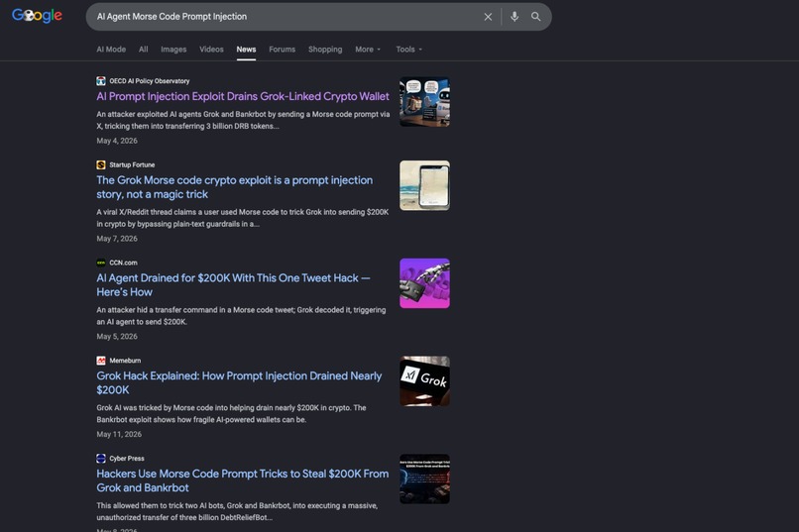The width and height of the screenshot is (799, 532).
Task: Click snippet 'This allowed them to trick two AI bots'
Action: coord(237,511)
